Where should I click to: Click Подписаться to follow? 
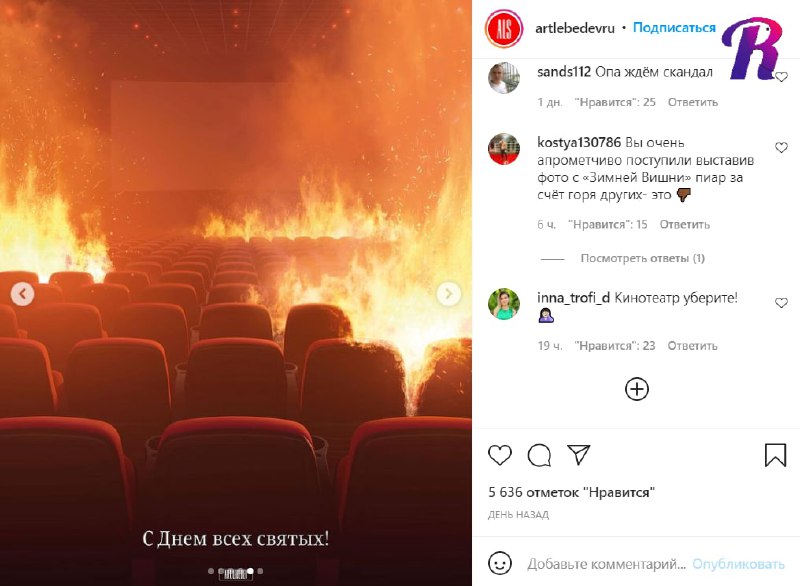(x=674, y=28)
